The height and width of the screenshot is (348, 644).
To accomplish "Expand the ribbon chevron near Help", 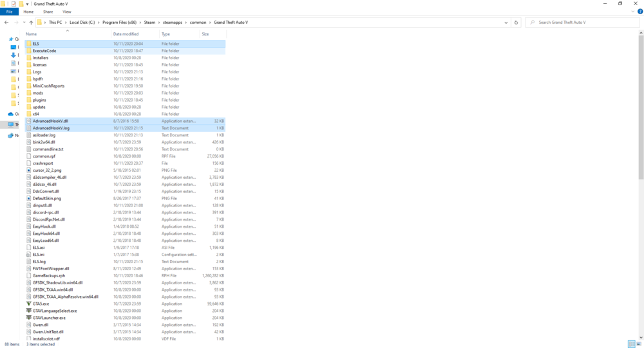I will tap(633, 12).
